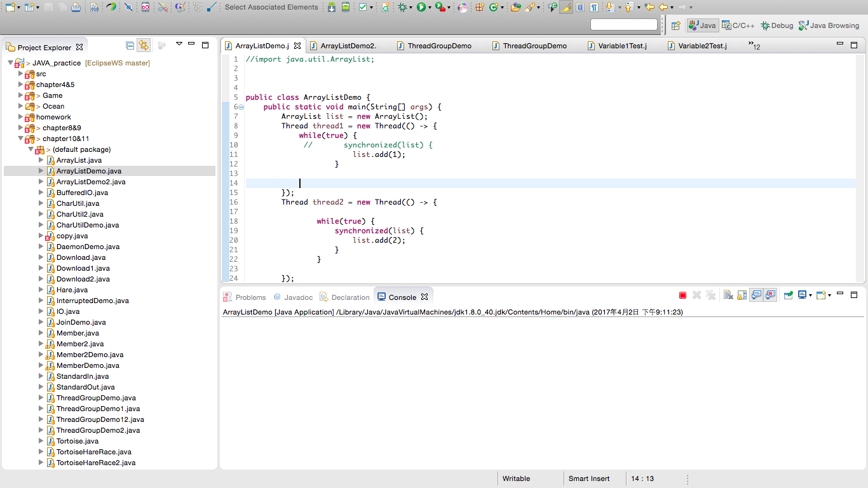Click the Quick Access search field
The height and width of the screenshot is (488, 868).
point(624,25)
